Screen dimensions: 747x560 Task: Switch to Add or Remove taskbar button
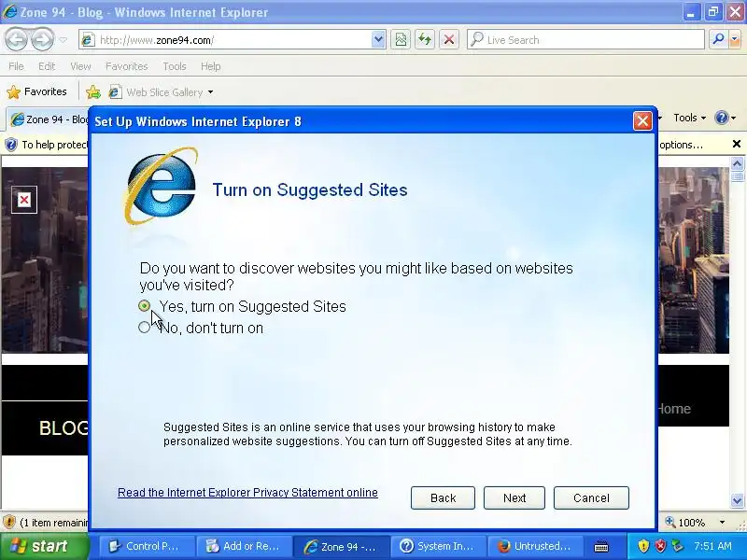(245, 546)
